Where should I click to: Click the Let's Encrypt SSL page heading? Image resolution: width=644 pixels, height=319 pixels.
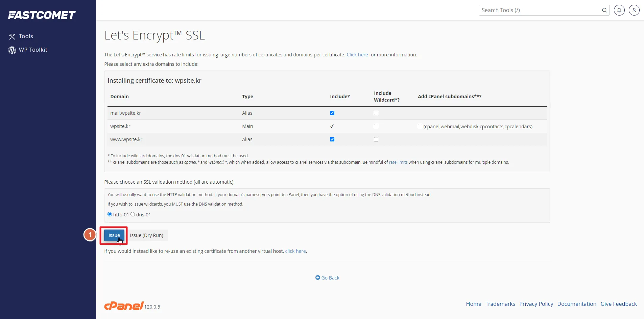154,35
